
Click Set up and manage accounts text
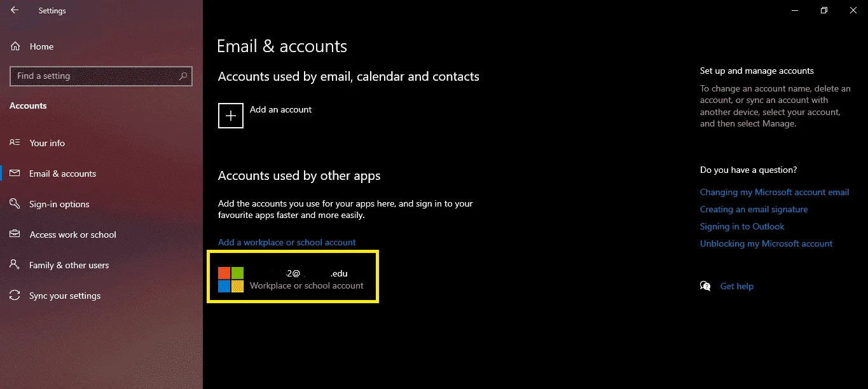(x=757, y=71)
